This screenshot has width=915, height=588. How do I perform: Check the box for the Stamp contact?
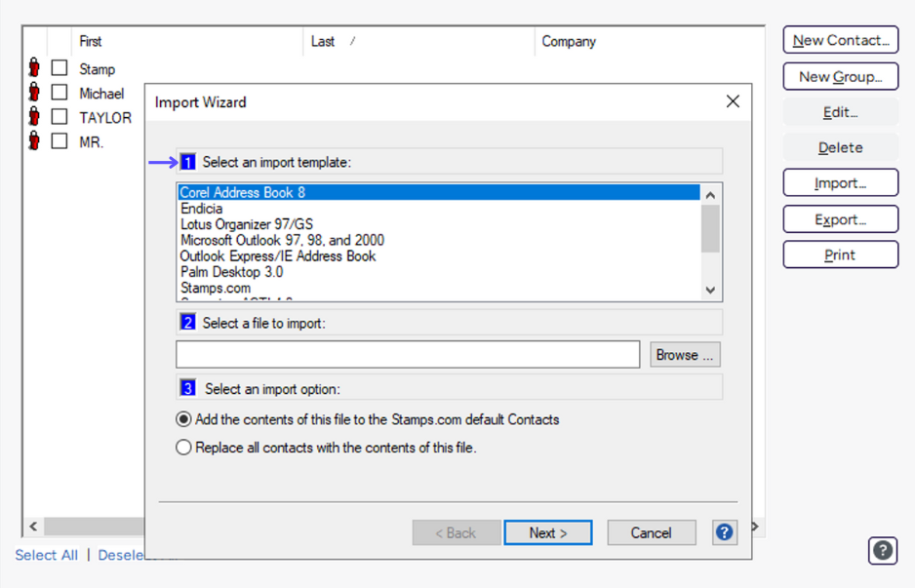coord(59,68)
